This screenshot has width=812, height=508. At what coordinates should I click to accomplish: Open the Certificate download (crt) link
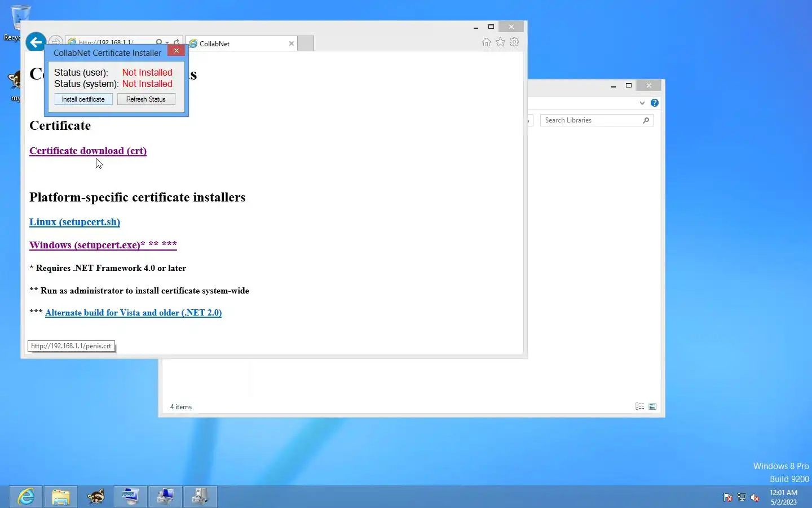[88, 151]
